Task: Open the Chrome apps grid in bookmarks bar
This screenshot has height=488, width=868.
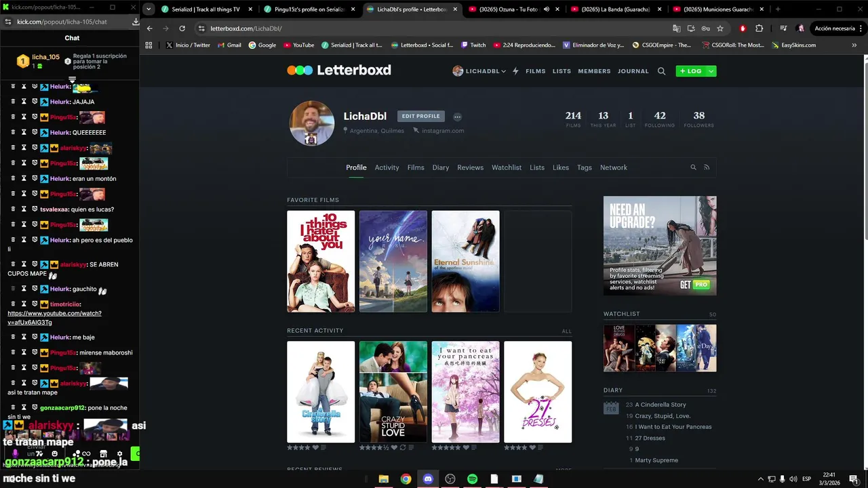Action: click(x=149, y=45)
